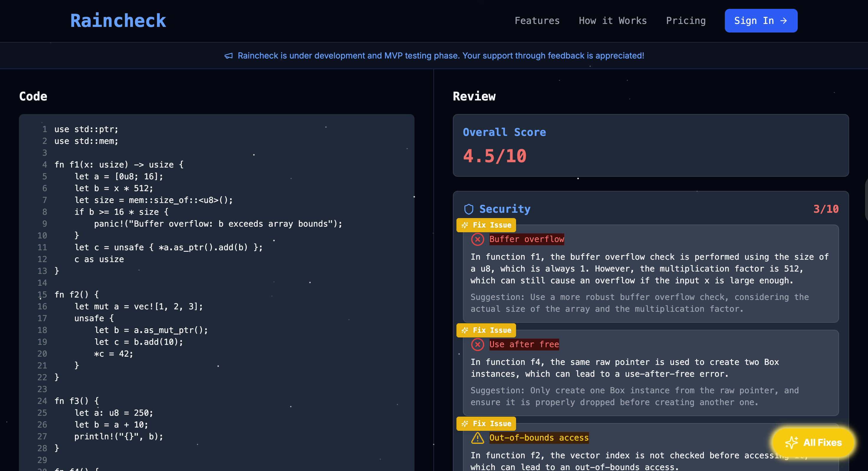Screen dimensions: 868x471
Task: Click the Raincheck logo
Action: click(118, 21)
